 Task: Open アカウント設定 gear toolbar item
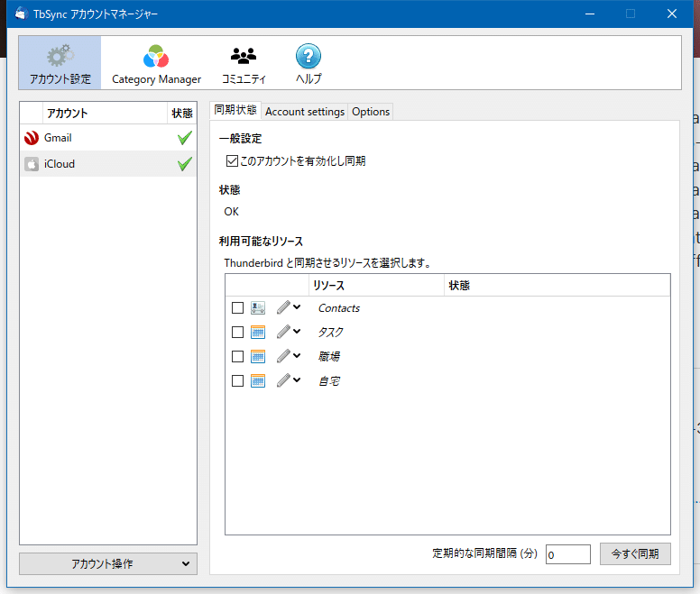[60, 63]
